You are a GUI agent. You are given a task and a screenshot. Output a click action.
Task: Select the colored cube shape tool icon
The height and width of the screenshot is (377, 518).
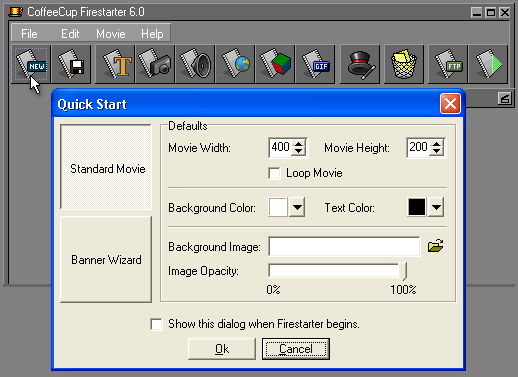[x=275, y=64]
